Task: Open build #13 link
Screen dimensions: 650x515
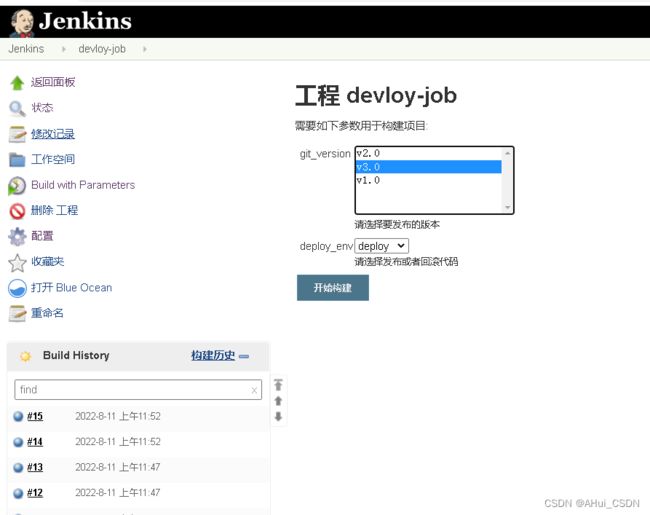Action: pyautogui.click(x=35, y=468)
